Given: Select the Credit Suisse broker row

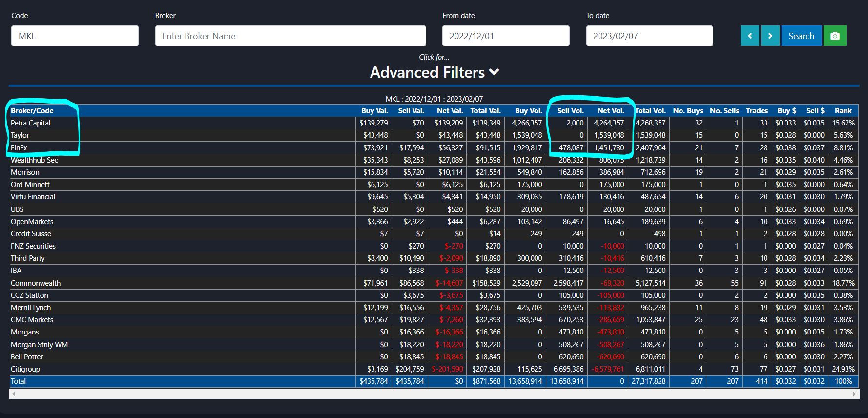Looking at the screenshot, I should pos(434,234).
